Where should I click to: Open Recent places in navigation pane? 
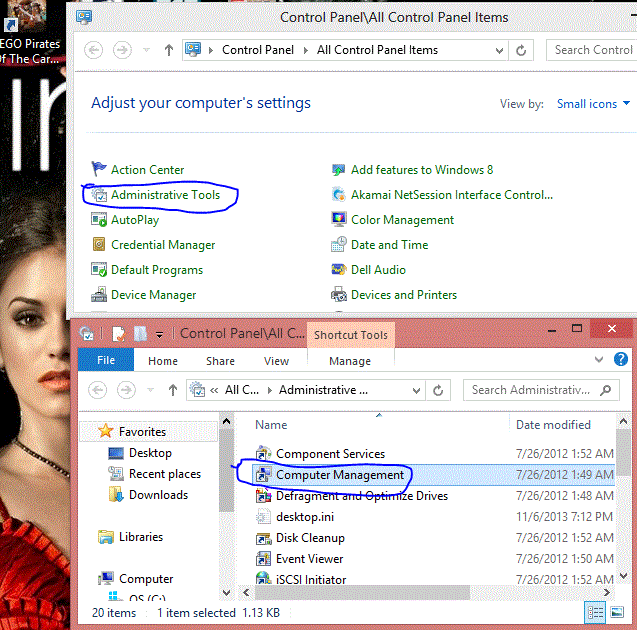(x=165, y=474)
